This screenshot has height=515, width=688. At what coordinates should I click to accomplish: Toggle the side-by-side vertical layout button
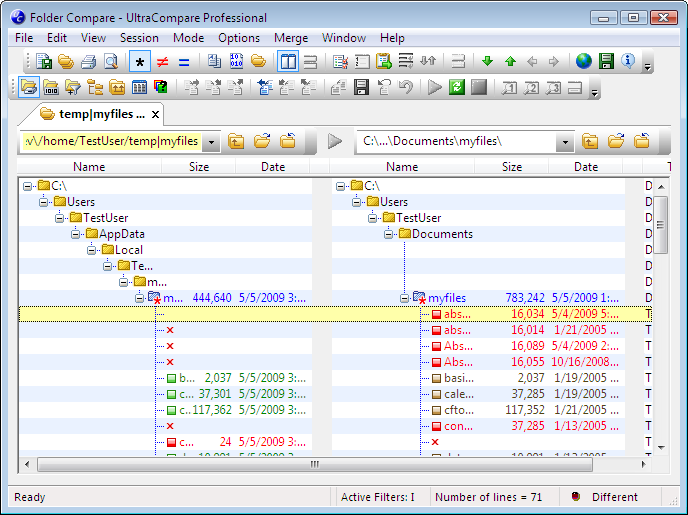288,61
